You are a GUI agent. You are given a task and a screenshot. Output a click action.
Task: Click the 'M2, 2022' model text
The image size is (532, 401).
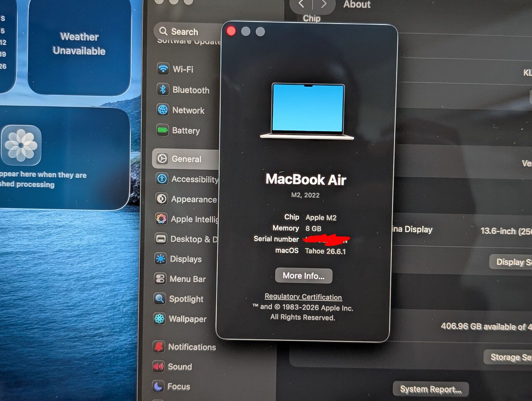(305, 195)
